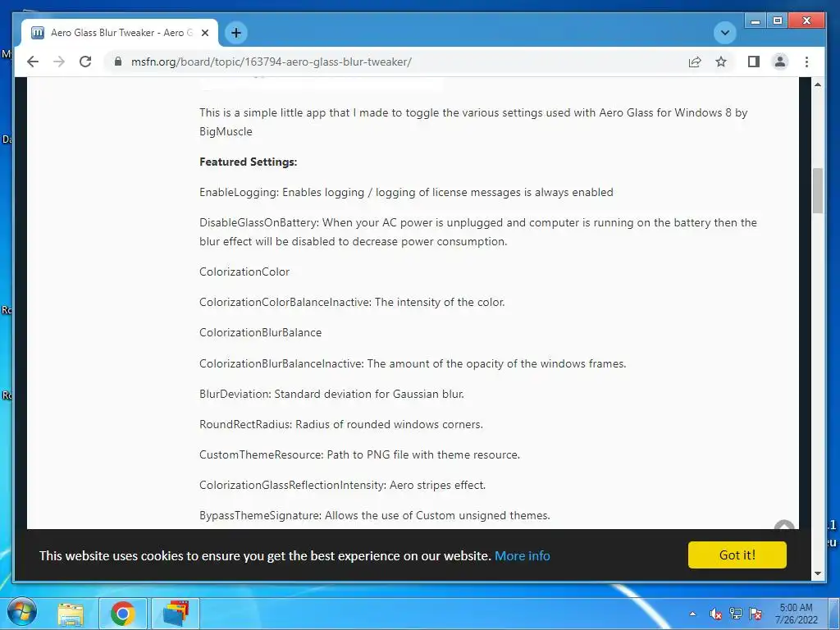Click the taskbar clock showing 5:00 AM
Image resolution: width=840 pixels, height=630 pixels.
click(796, 614)
